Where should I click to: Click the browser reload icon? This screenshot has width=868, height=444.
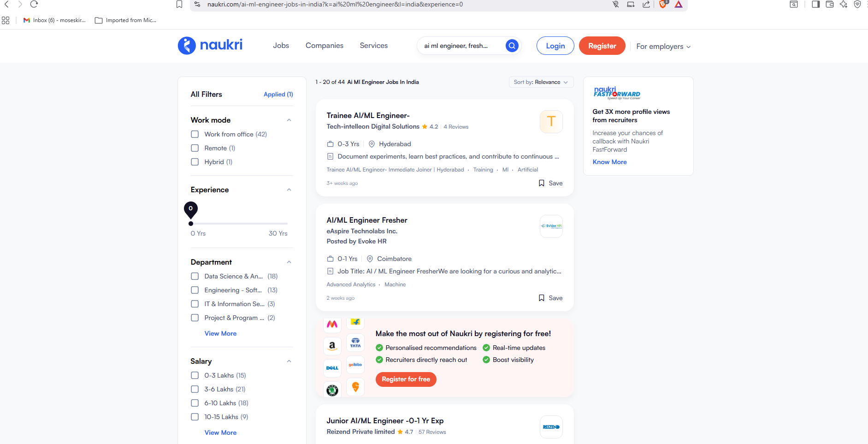(x=34, y=5)
